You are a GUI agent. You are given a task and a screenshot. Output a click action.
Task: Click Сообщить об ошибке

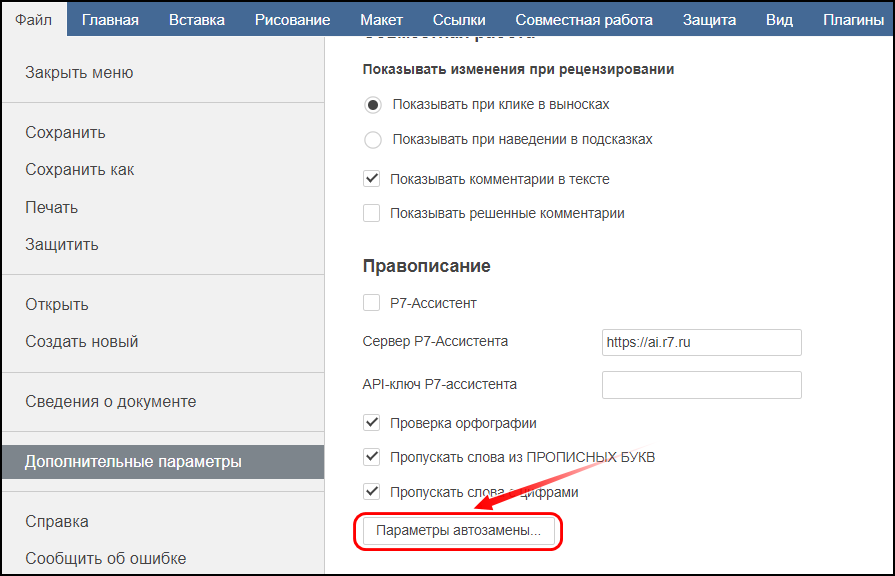coord(105,558)
